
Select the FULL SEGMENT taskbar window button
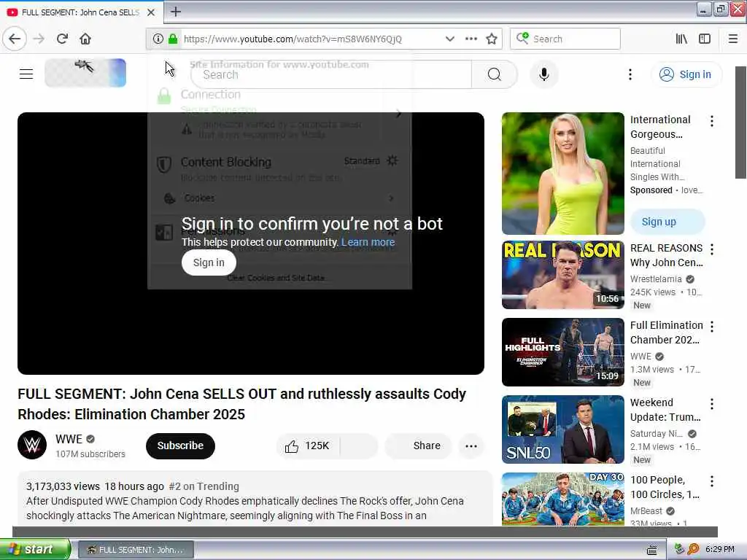click(x=136, y=550)
